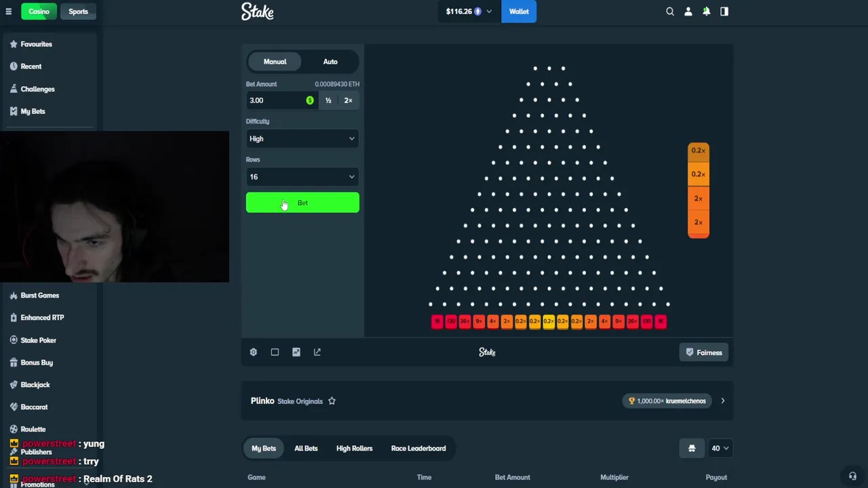Click the top 0.2× recent result
The width and height of the screenshot is (868, 488).
[698, 150]
